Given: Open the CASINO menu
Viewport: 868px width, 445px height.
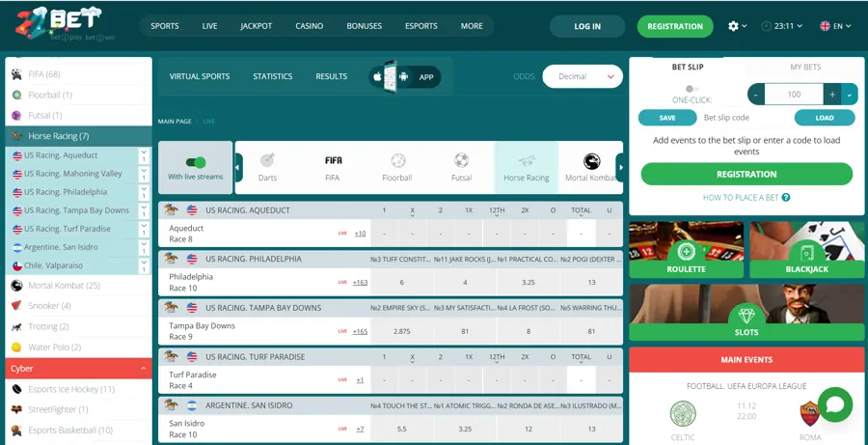Looking at the screenshot, I should (310, 26).
